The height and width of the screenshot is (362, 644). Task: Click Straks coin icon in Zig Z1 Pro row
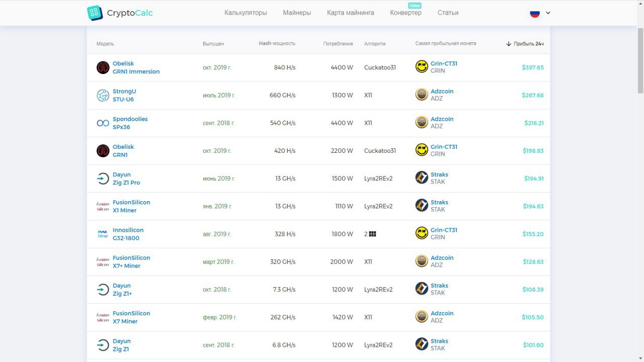(422, 177)
